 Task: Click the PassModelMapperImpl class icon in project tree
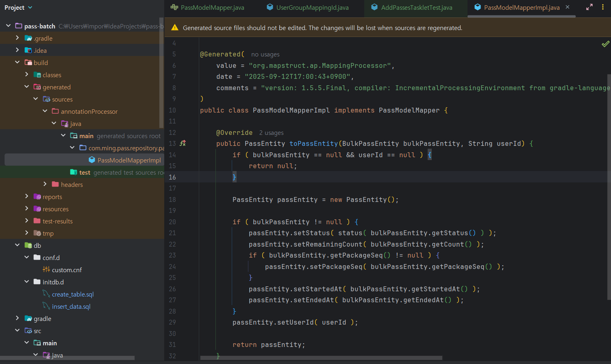pyautogui.click(x=92, y=160)
